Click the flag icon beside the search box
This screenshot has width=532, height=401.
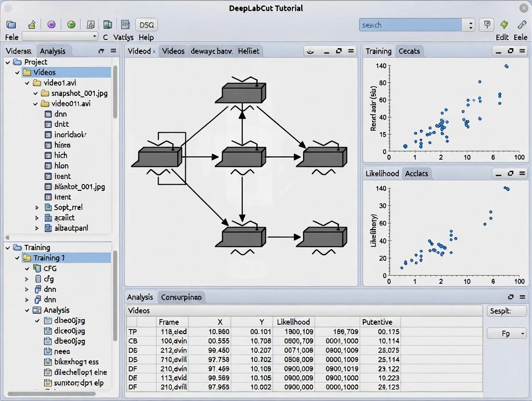pos(487,24)
